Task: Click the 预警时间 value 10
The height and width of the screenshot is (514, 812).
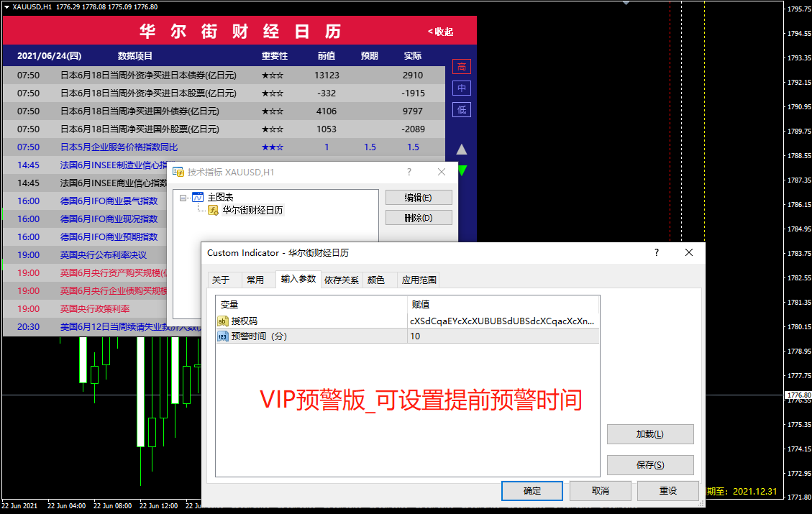Action: point(502,336)
